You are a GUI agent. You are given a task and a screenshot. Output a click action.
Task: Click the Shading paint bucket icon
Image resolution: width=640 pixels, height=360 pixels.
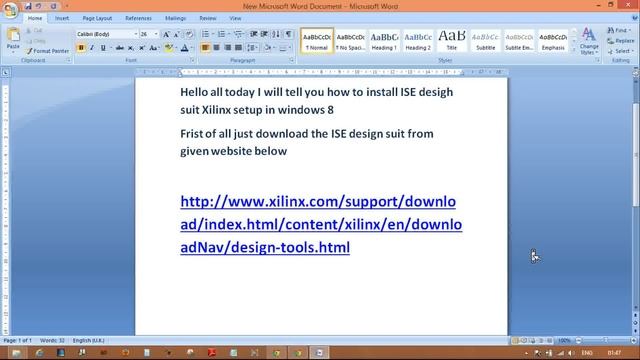[267, 48]
